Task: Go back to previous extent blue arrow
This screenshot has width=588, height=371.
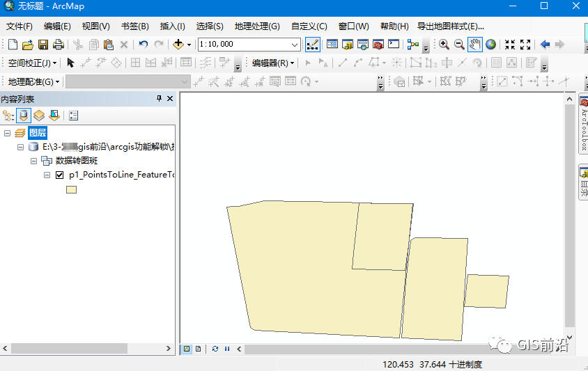Action: coord(545,45)
